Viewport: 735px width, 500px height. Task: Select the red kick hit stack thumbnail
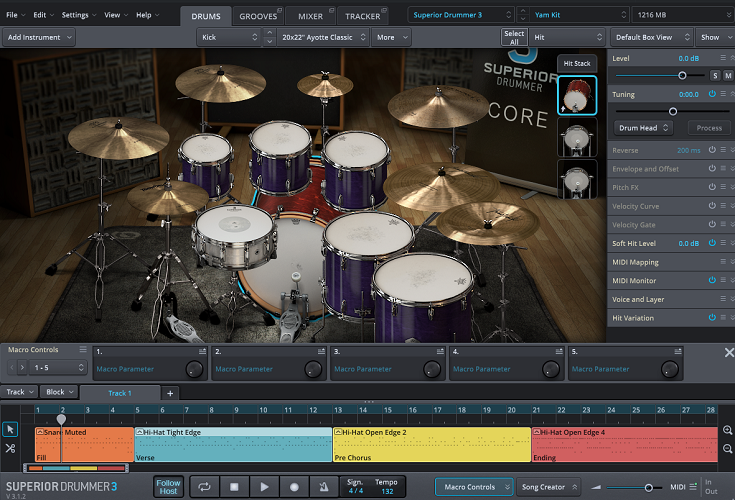tap(577, 95)
